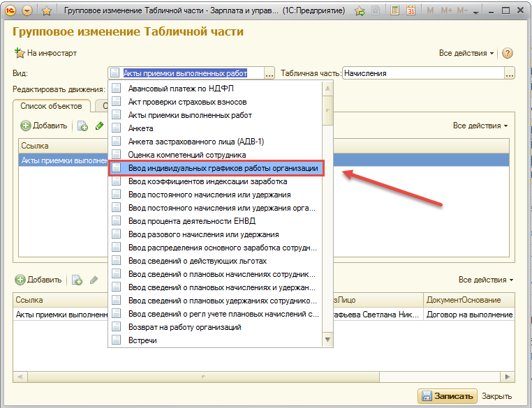
Task: Open help question mark icon
Action: (508, 53)
